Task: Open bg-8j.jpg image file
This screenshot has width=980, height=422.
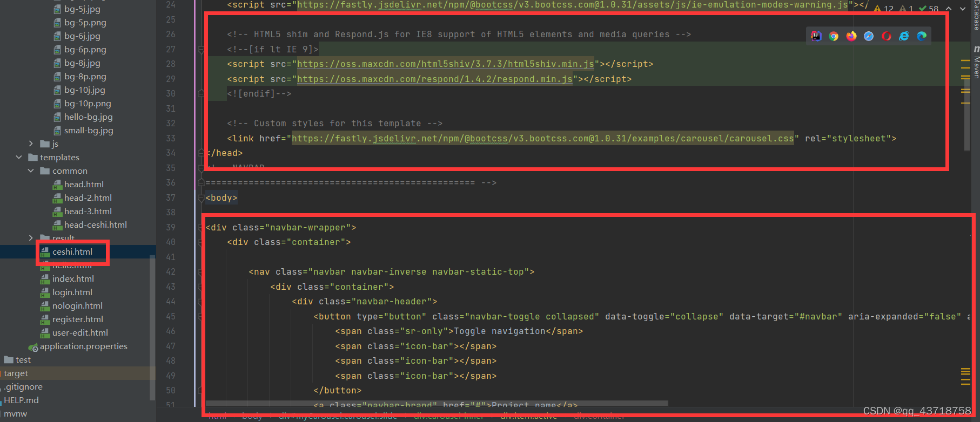Action: tap(82, 63)
